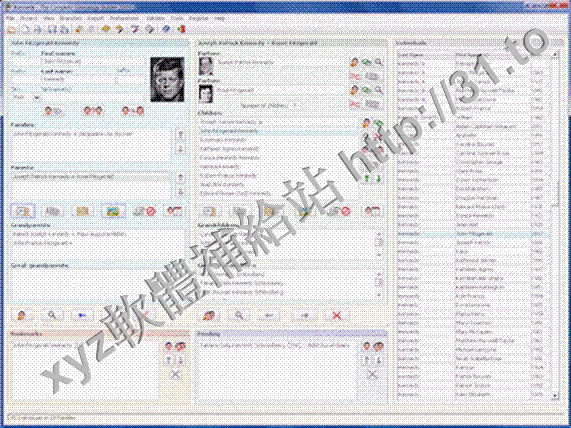Select highlighted John Fitzgerald row in Individuals list
Image resolution: width=571 pixels, height=428 pixels.
(x=472, y=234)
